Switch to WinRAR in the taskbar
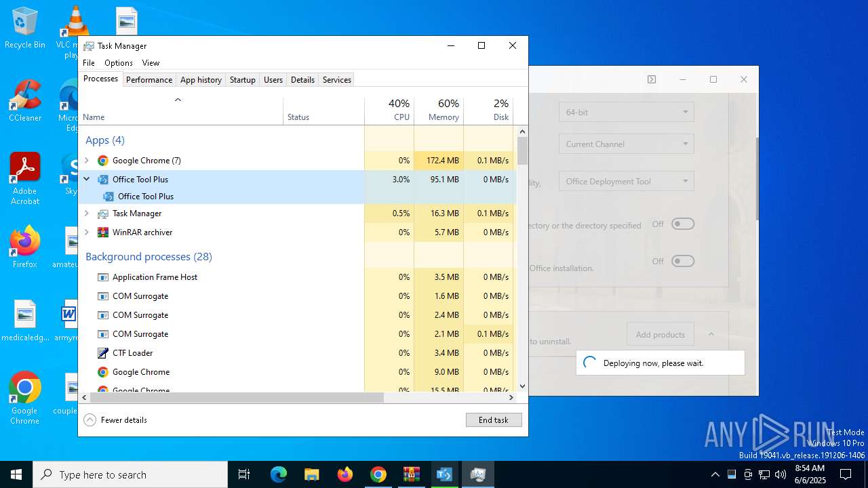 412,474
